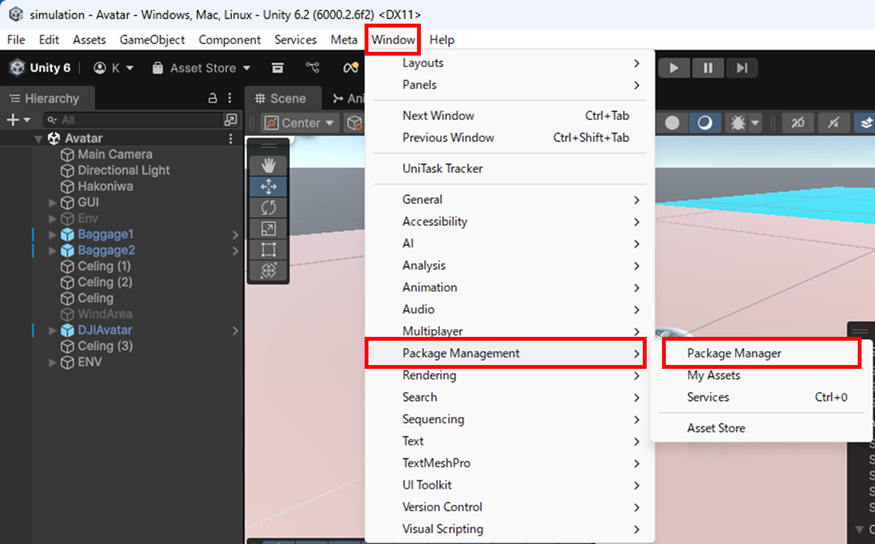
Task: Expand the Animation submenu
Action: tap(509, 287)
